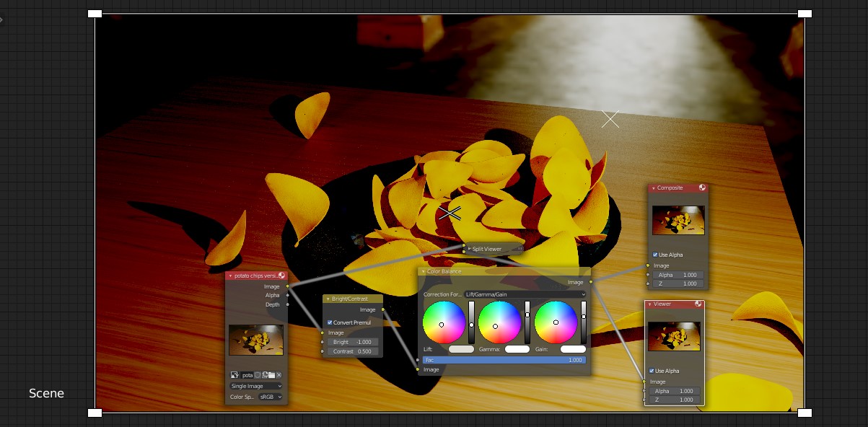Click the Scene label
Viewport: 868px width, 427px height.
click(x=46, y=393)
